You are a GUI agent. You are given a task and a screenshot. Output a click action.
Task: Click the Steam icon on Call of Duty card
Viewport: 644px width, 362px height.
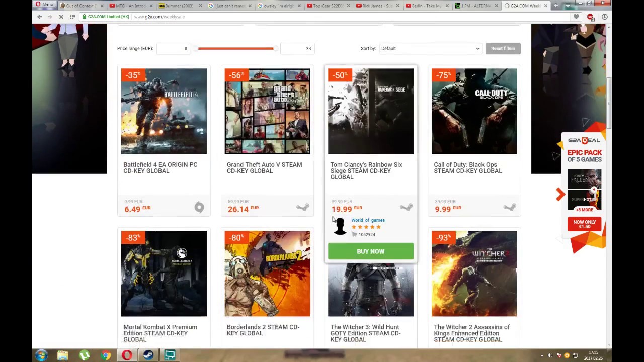point(510,207)
